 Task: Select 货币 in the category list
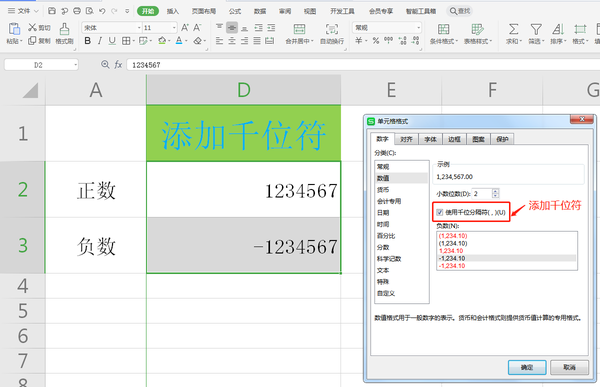tap(383, 189)
